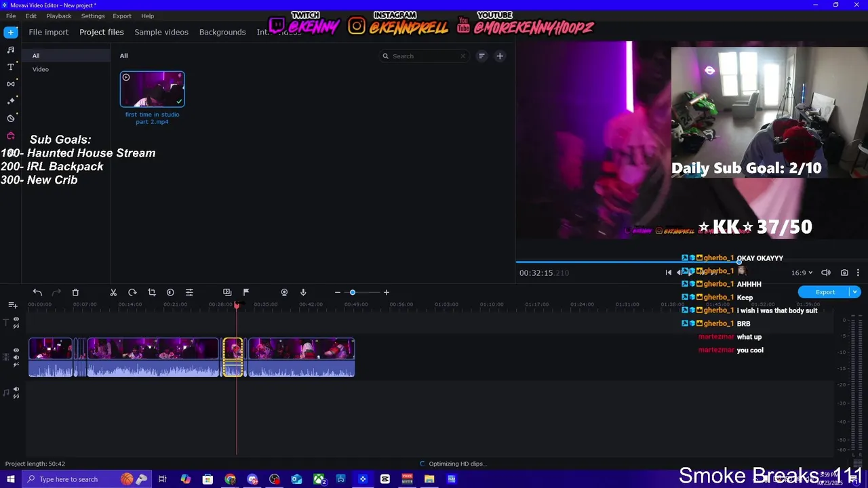Switch to the Sample videos tab
The height and width of the screenshot is (488, 868).
click(x=161, y=32)
